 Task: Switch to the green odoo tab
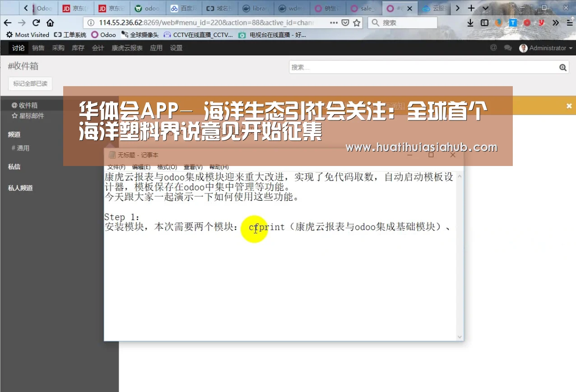click(x=148, y=8)
